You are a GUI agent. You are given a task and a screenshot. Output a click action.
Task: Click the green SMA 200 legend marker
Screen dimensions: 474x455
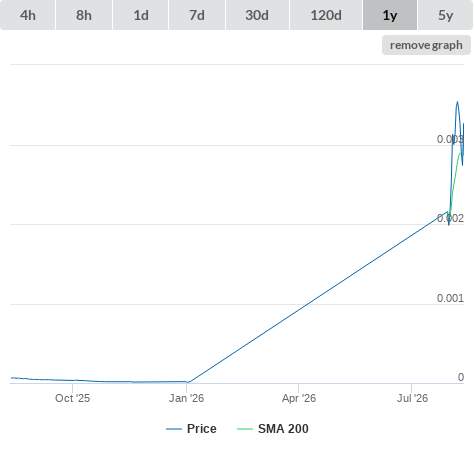click(x=245, y=429)
